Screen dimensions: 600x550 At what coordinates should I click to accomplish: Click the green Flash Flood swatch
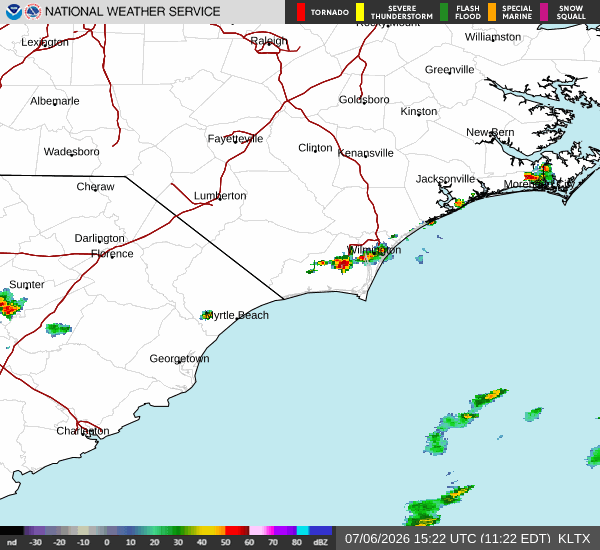click(444, 12)
